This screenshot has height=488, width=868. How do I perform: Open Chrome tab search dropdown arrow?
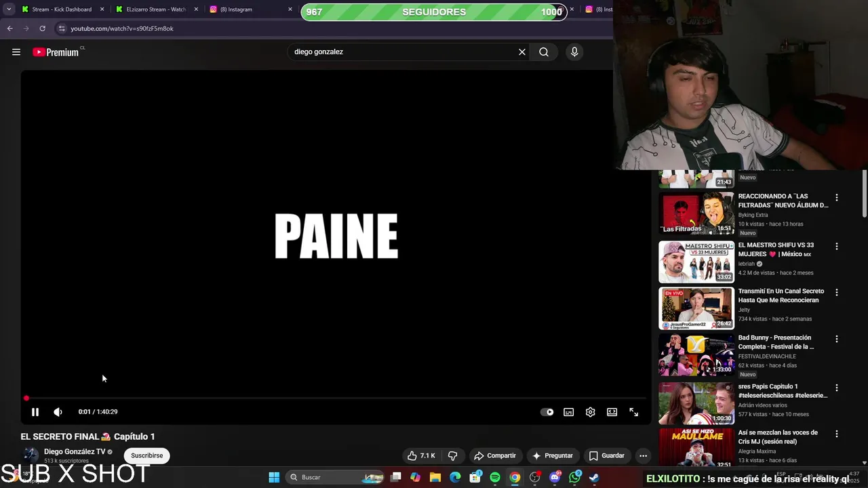coord(8,9)
